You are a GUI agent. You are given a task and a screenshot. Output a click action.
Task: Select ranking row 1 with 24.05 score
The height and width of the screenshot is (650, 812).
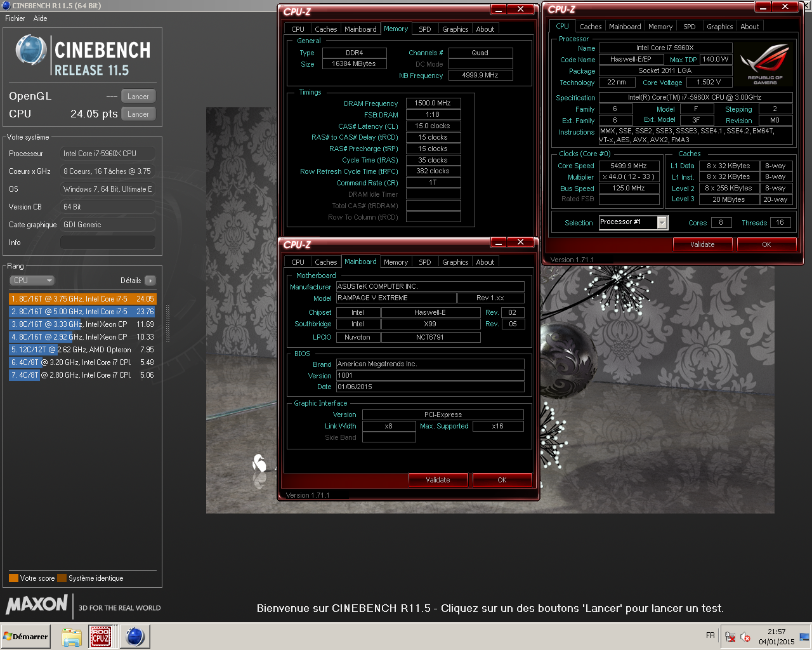pos(82,299)
